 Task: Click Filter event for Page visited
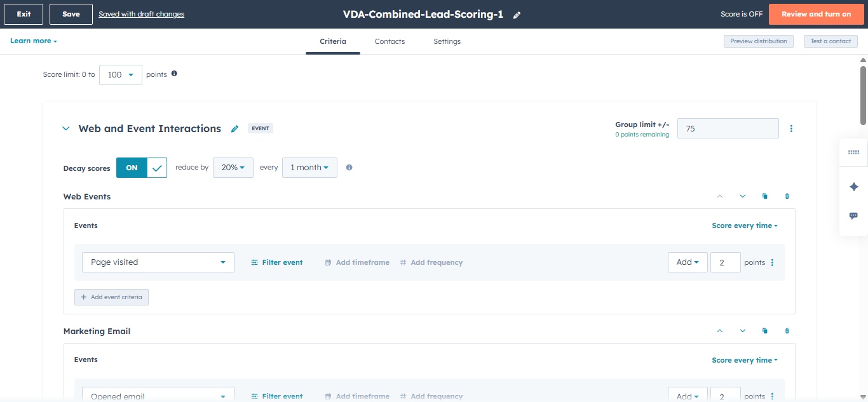[277, 262]
